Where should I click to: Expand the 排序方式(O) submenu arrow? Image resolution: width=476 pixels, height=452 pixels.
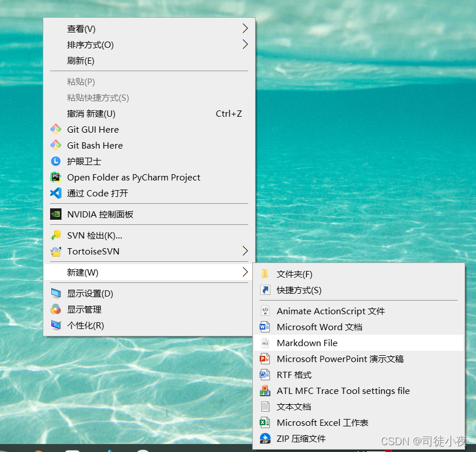coord(245,44)
